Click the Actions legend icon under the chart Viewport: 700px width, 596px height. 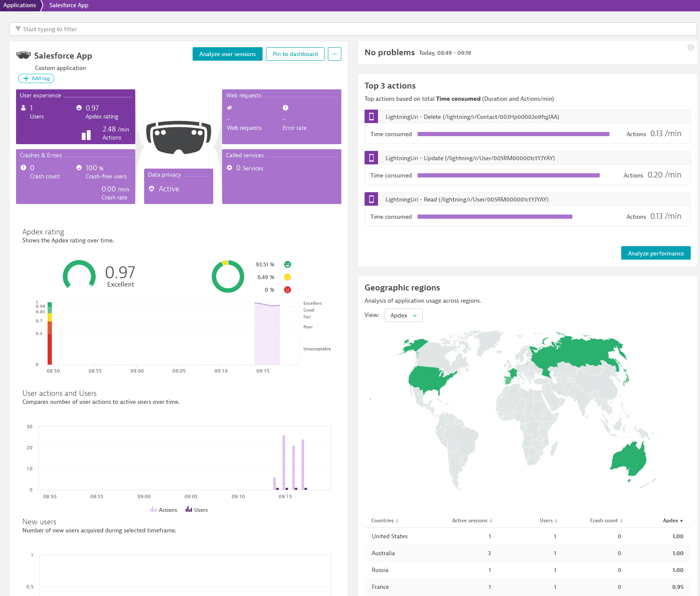click(153, 510)
